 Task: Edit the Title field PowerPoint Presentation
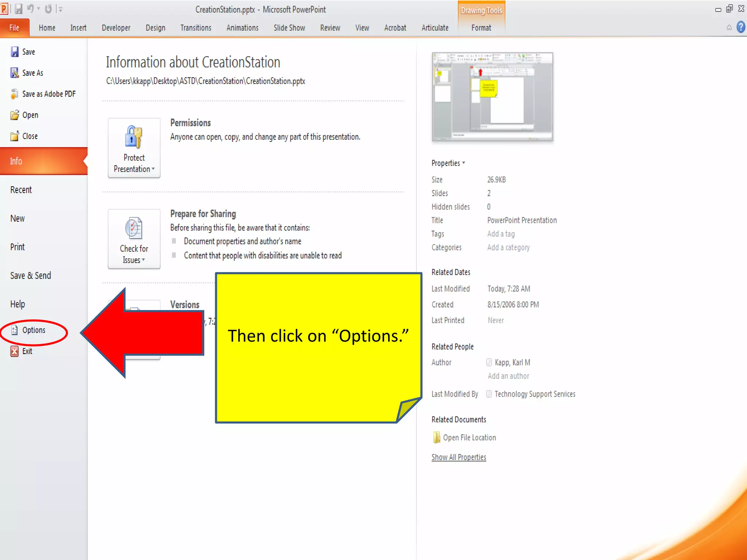[x=522, y=220]
